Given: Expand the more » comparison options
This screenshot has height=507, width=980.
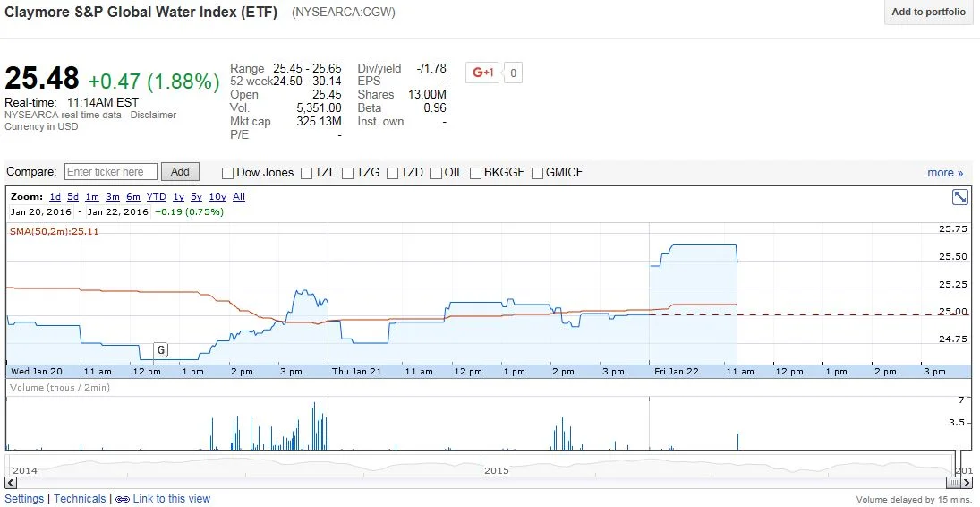Looking at the screenshot, I should 945,173.
